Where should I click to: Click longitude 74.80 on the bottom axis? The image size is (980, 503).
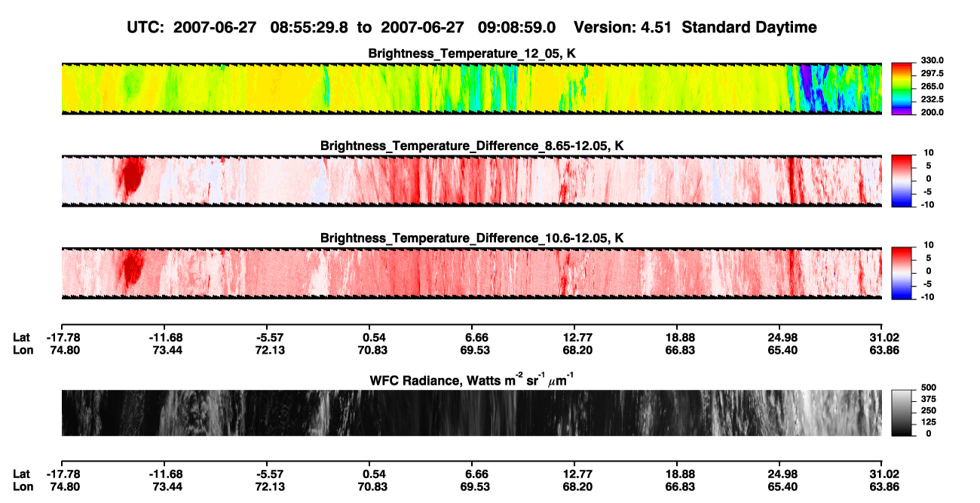coord(64,486)
